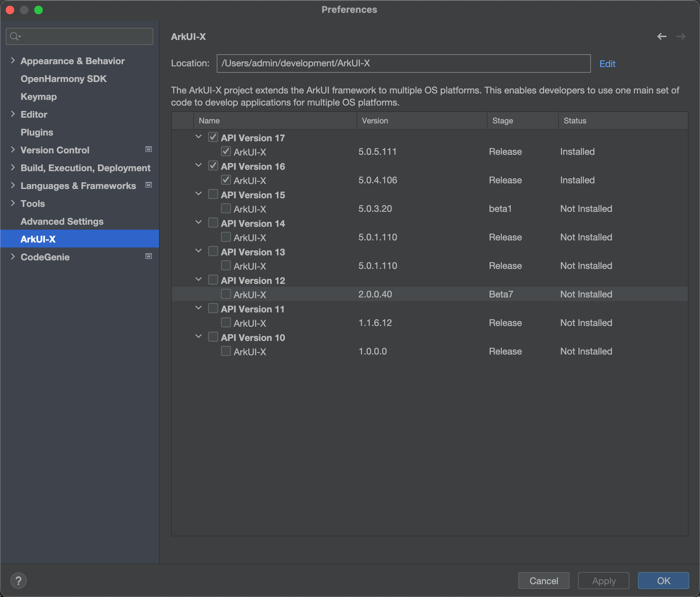Open OpenHarmony SDK settings page
Viewport: 700px width, 597px height.
pos(63,79)
